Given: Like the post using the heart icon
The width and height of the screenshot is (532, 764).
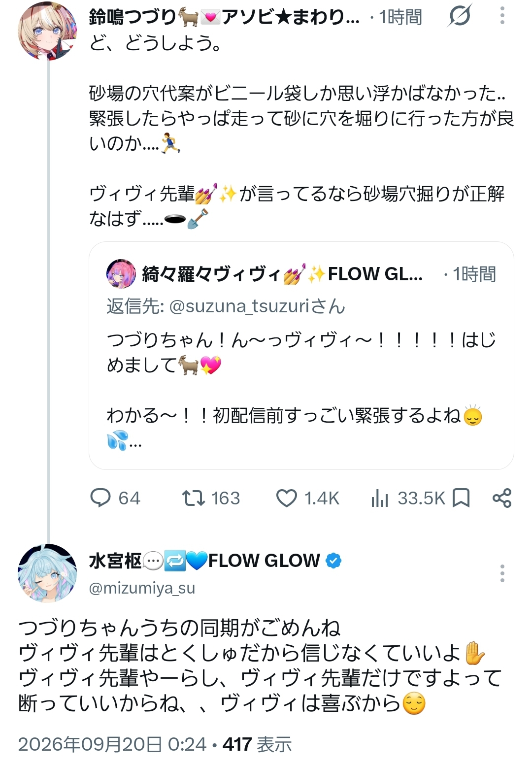Looking at the screenshot, I should (286, 498).
